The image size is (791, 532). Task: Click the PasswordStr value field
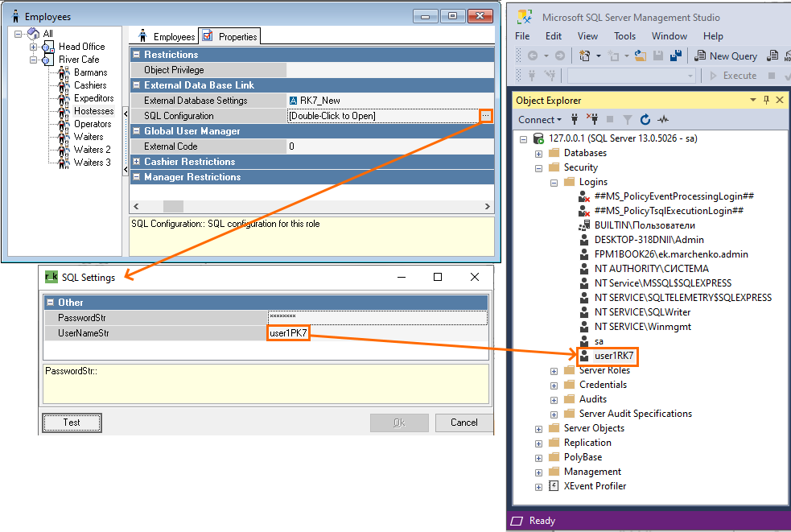tap(377, 317)
